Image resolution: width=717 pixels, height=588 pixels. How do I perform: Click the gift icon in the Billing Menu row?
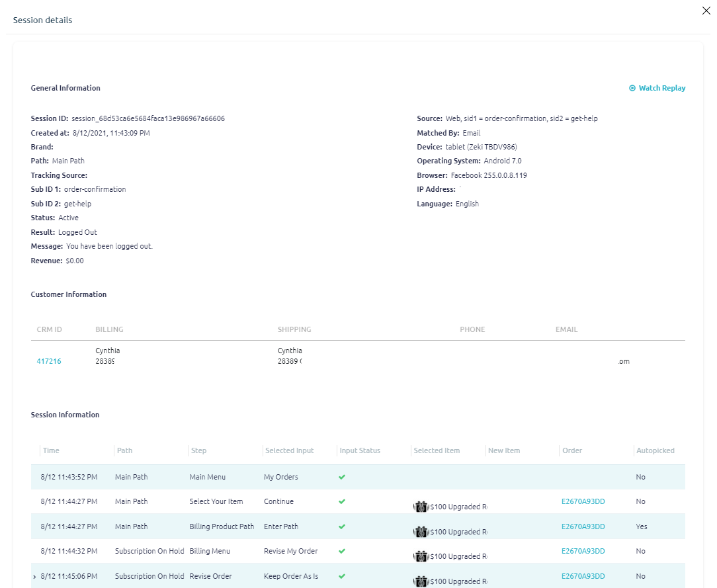421,556
